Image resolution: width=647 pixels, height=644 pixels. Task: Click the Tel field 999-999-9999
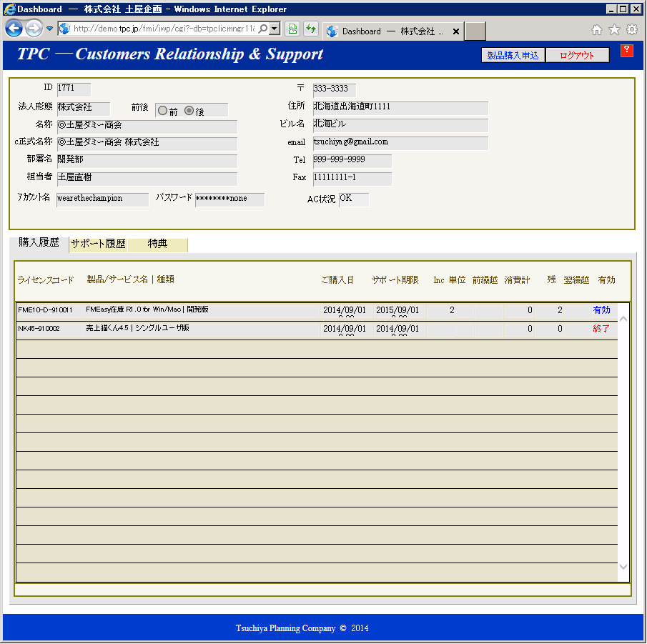click(x=352, y=161)
